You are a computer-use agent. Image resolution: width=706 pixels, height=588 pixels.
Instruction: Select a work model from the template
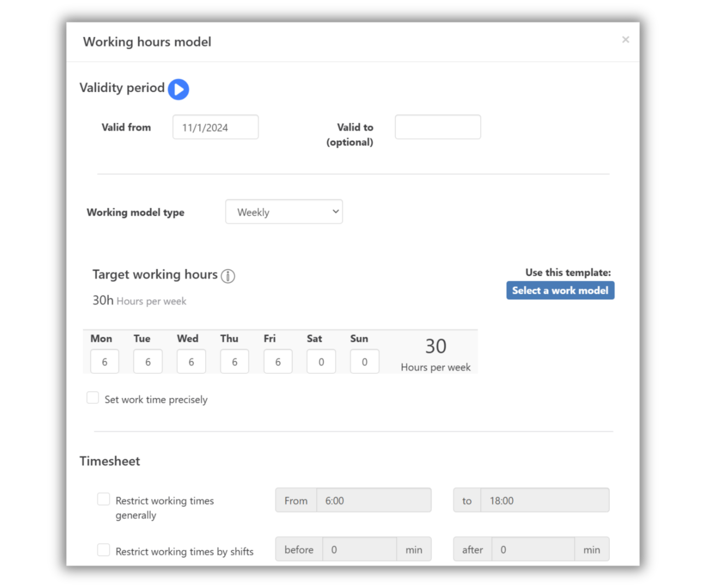pos(560,290)
